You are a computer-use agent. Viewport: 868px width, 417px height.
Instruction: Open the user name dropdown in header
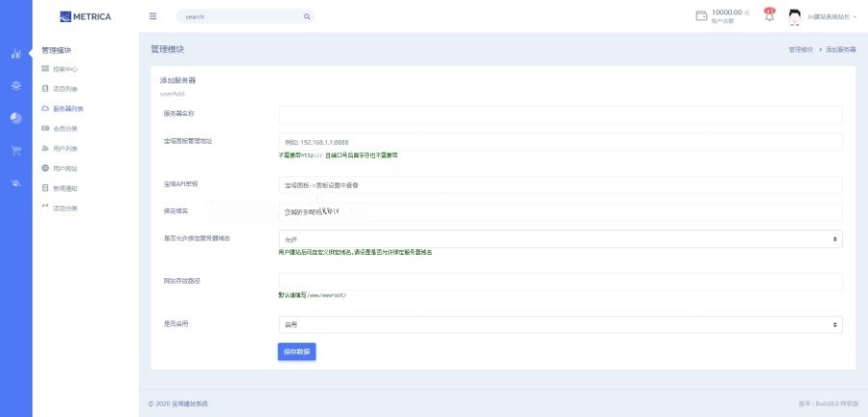(832, 16)
